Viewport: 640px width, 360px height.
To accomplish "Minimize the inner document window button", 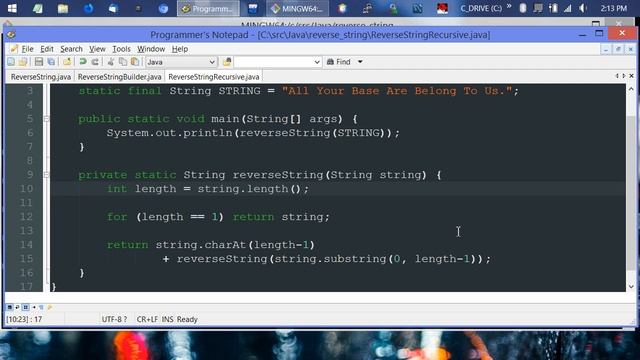I will [x=606, y=49].
